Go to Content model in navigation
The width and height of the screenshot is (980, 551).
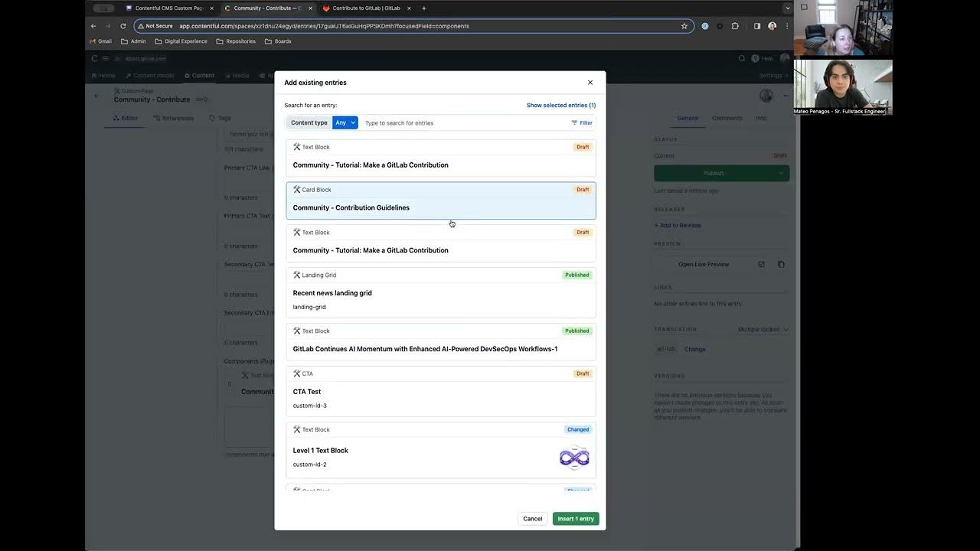pyautogui.click(x=149, y=76)
